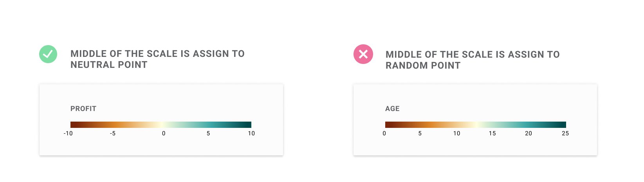Pick the dark brown start of Age gradient
The width and height of the screenshot is (644, 182).
tap(387, 125)
